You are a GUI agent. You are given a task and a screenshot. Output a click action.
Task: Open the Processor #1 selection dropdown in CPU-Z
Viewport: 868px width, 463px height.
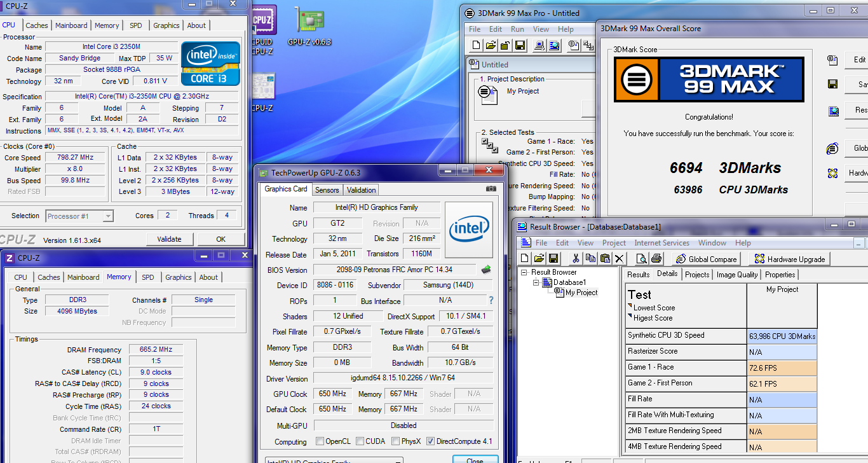coord(79,216)
